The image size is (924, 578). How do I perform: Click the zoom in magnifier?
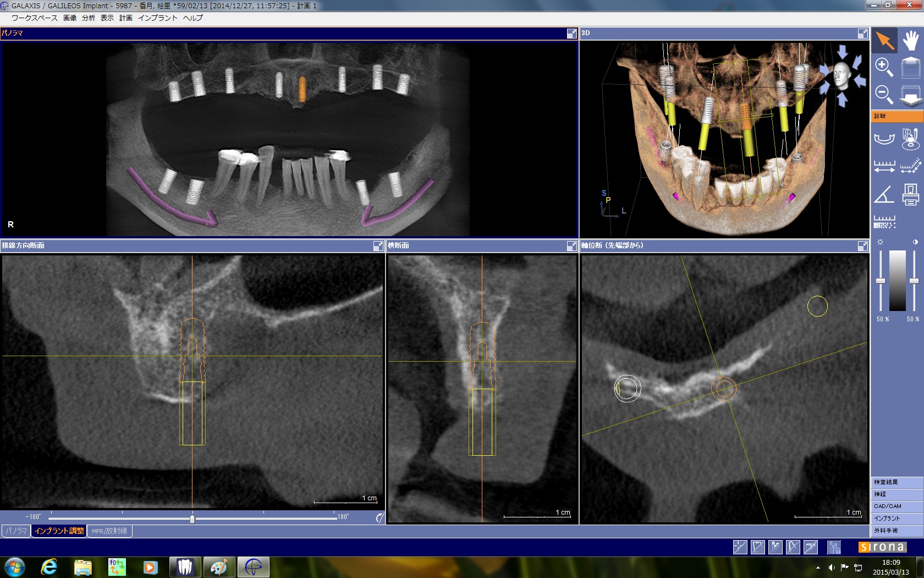coord(884,67)
